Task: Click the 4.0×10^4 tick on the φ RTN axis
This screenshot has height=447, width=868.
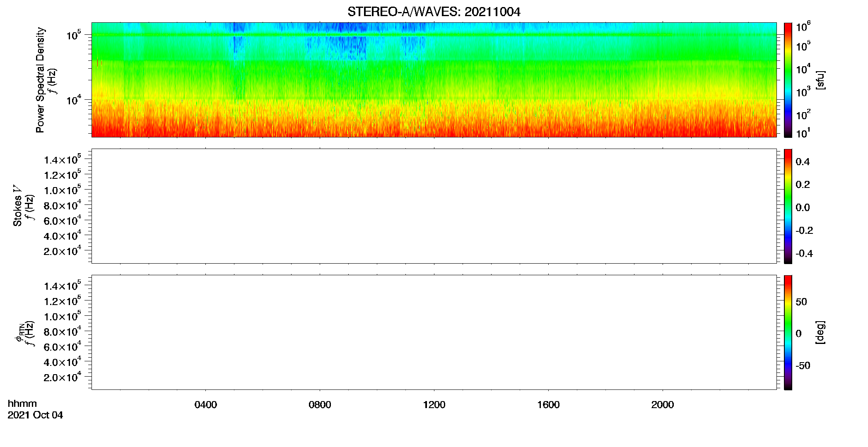Action: click(62, 361)
